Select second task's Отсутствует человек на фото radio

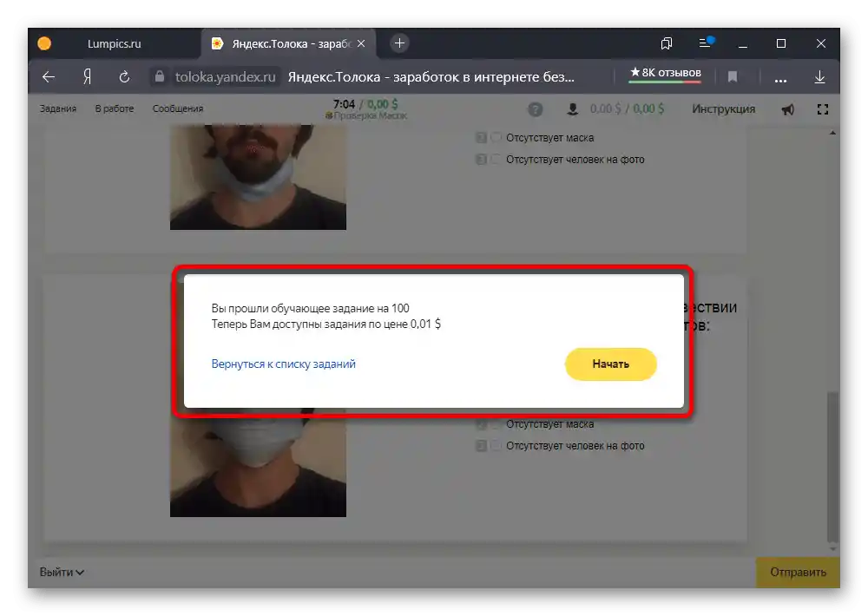[496, 446]
